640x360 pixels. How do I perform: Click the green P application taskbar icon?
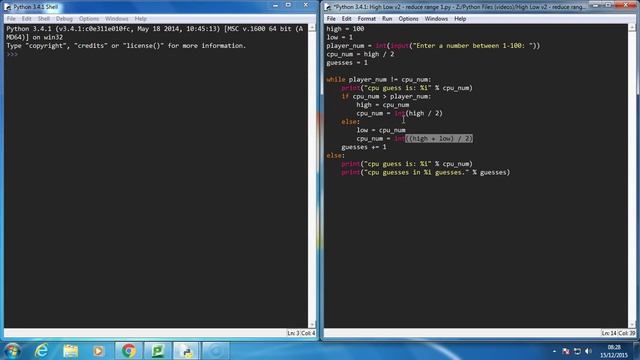point(158,351)
